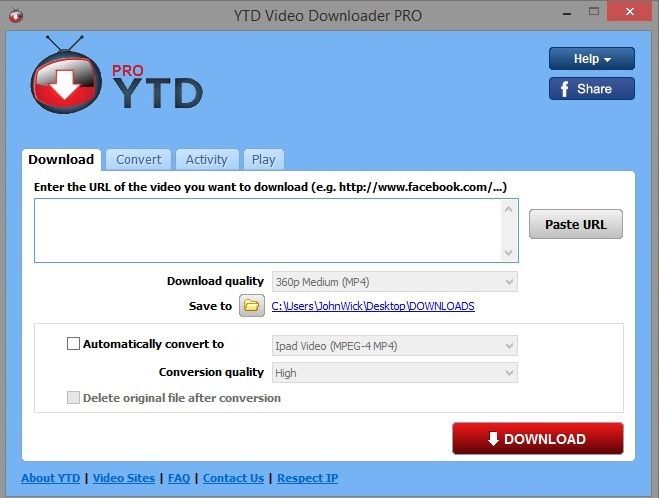Close the YTD Video Downloader window

[630, 11]
